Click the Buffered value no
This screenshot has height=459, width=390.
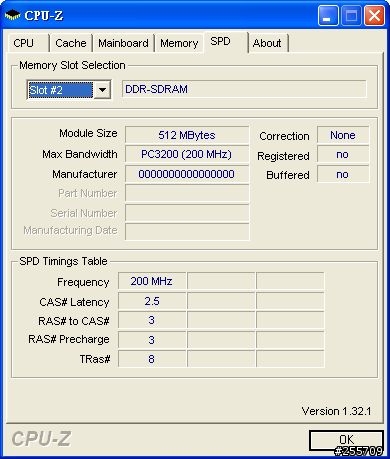343,174
